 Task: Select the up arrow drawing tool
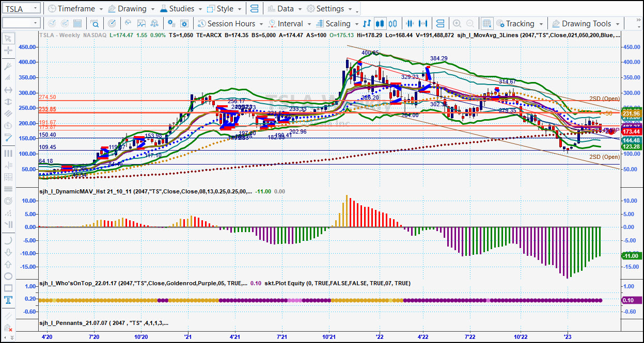pos(8,264)
